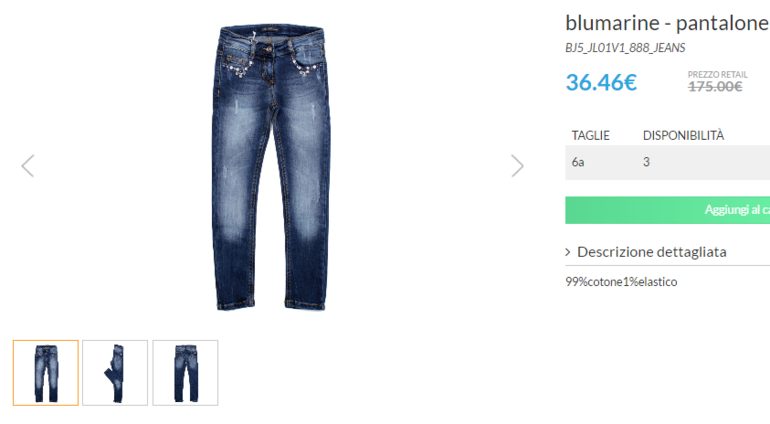Image resolution: width=770 pixels, height=424 pixels.
Task: Select the side view jeans thumbnail
Action: (115, 372)
